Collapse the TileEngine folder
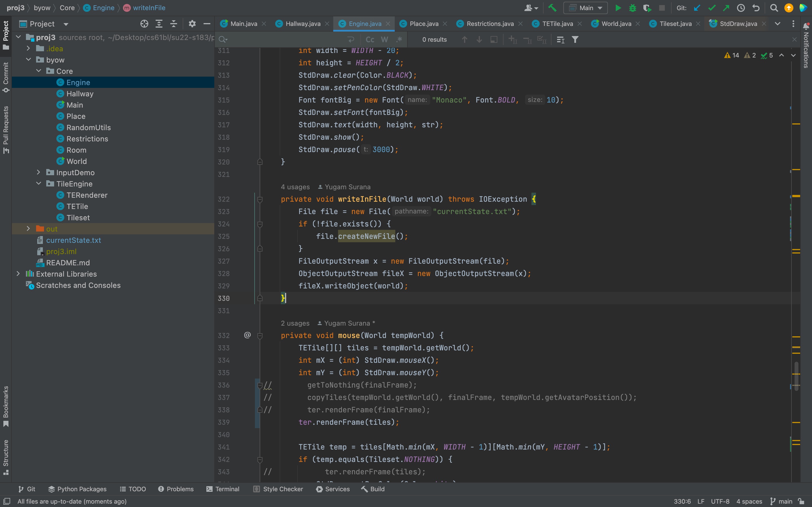The height and width of the screenshot is (507, 812). coord(38,184)
